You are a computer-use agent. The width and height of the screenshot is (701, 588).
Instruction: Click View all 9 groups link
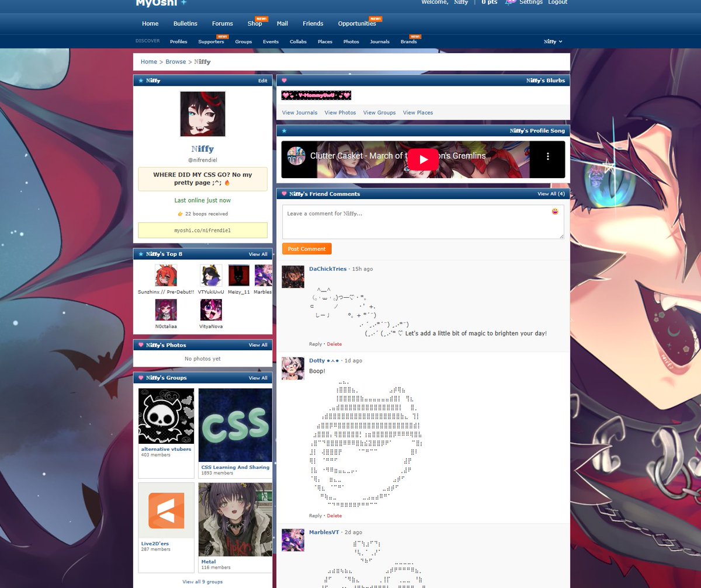click(202, 582)
